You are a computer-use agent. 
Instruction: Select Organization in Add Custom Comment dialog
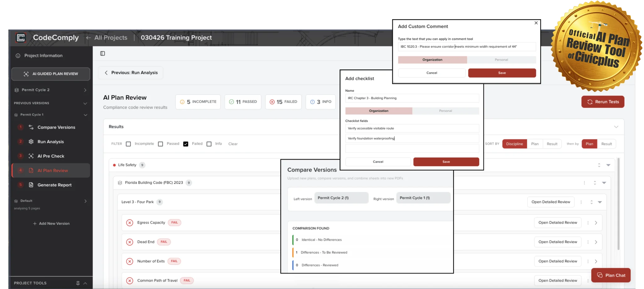point(432,60)
